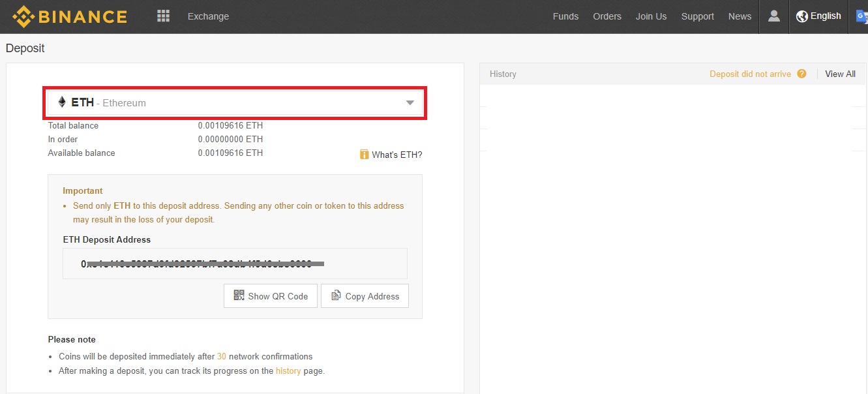The image size is (868, 394).
Task: Open the Support page
Action: pyautogui.click(x=698, y=16)
